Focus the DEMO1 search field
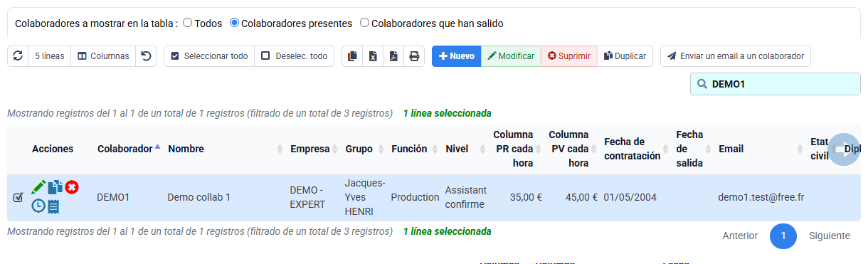Viewport: 868px width, 264px height. click(x=775, y=84)
